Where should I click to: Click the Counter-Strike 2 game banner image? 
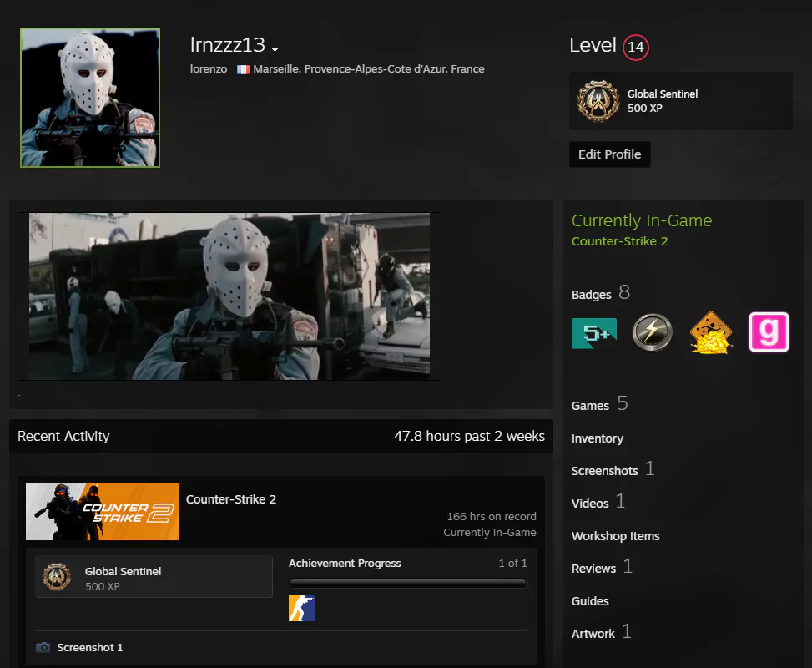click(103, 512)
